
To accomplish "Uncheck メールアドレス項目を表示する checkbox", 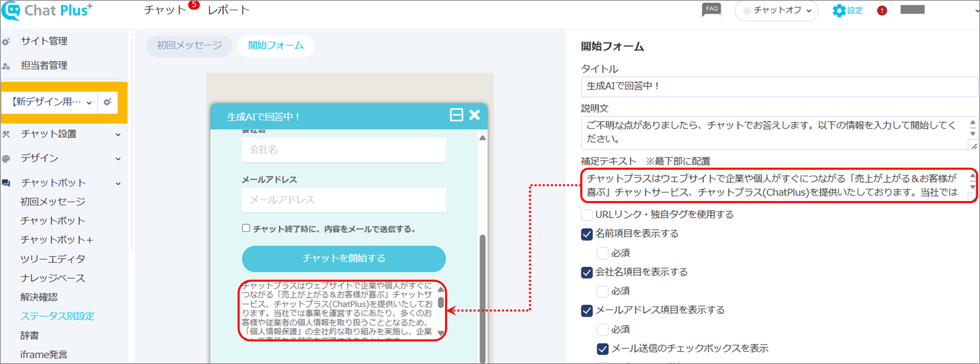I will (x=587, y=310).
